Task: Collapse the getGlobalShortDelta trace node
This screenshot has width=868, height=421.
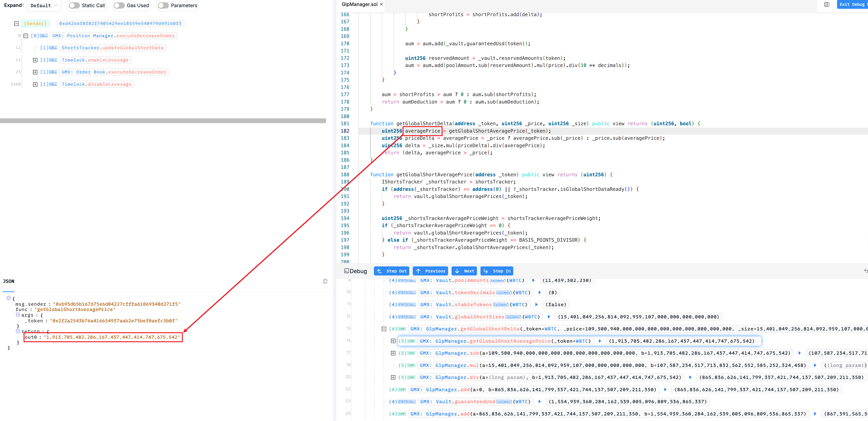Action: tap(384, 329)
